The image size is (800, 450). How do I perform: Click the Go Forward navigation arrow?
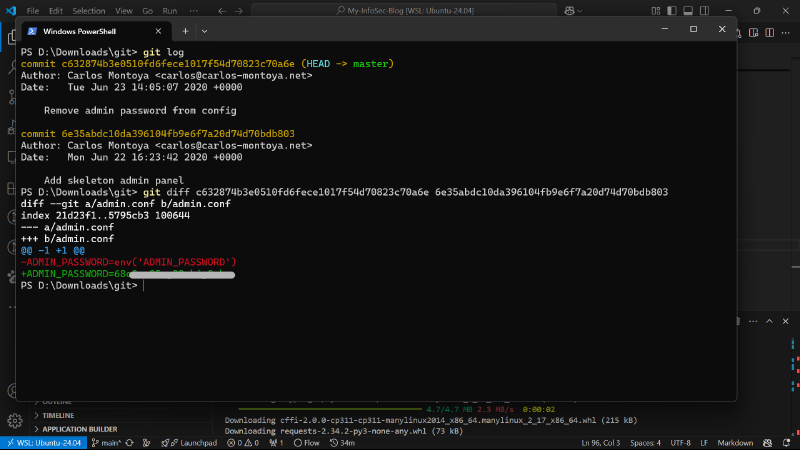point(239,11)
